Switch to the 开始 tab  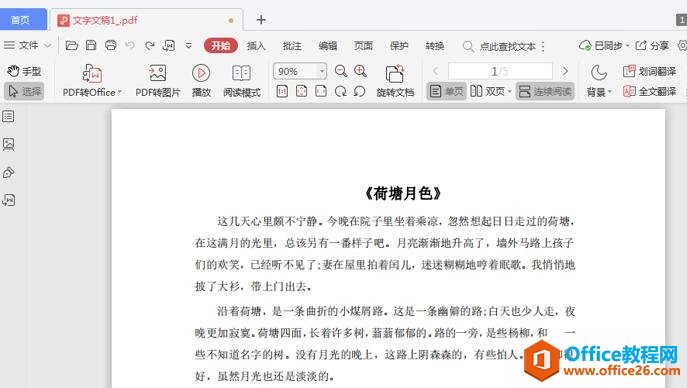(221, 46)
